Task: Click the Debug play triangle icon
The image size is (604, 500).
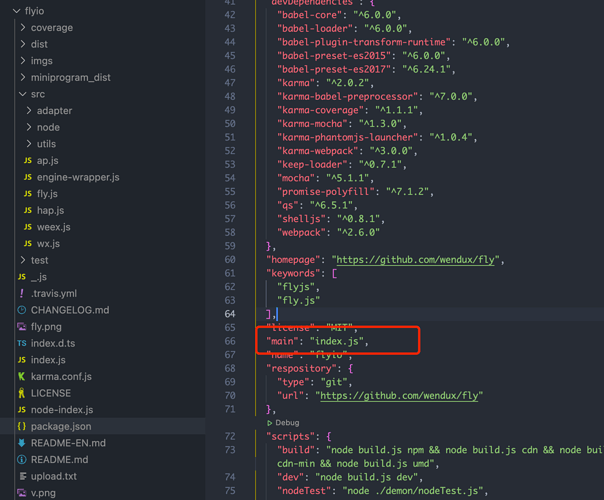Action: pyautogui.click(x=270, y=423)
